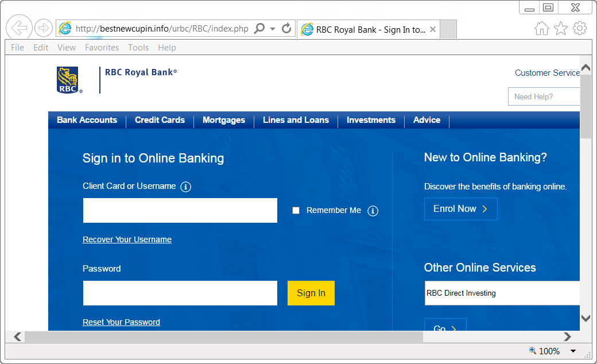The width and height of the screenshot is (597, 364).
Task: Open the Edit menu
Action: (x=41, y=48)
